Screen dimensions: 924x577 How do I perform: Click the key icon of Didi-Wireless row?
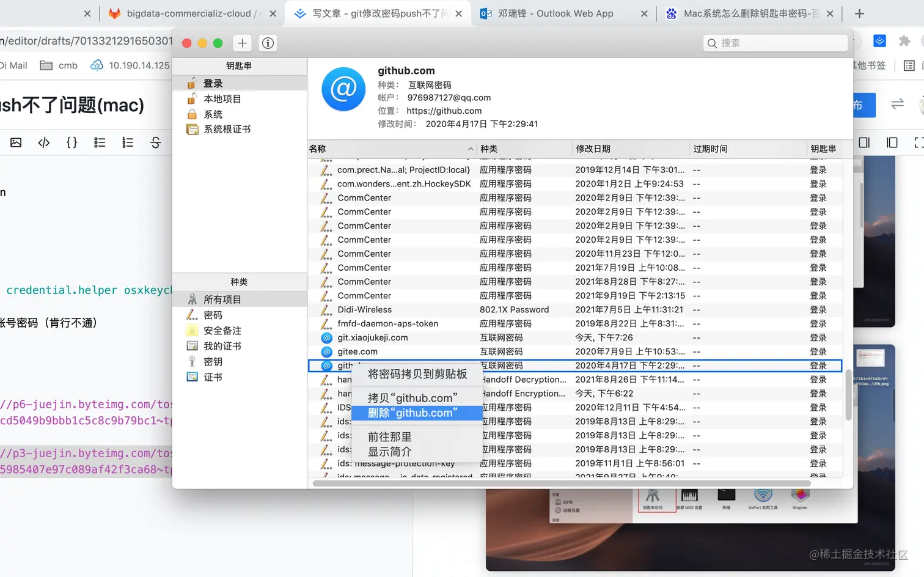point(327,309)
